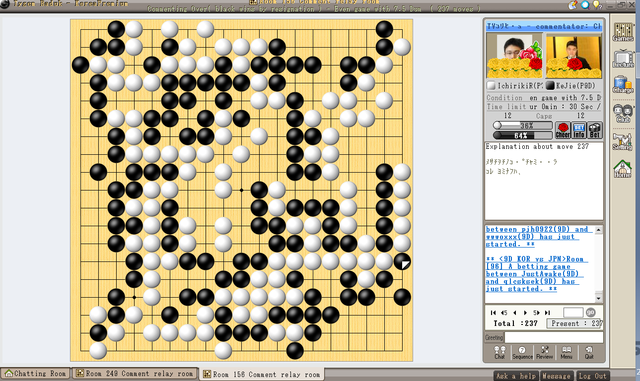Image resolution: width=640 pixels, height=381 pixels.
Task: Click the Bet dice button
Action: pos(595,130)
